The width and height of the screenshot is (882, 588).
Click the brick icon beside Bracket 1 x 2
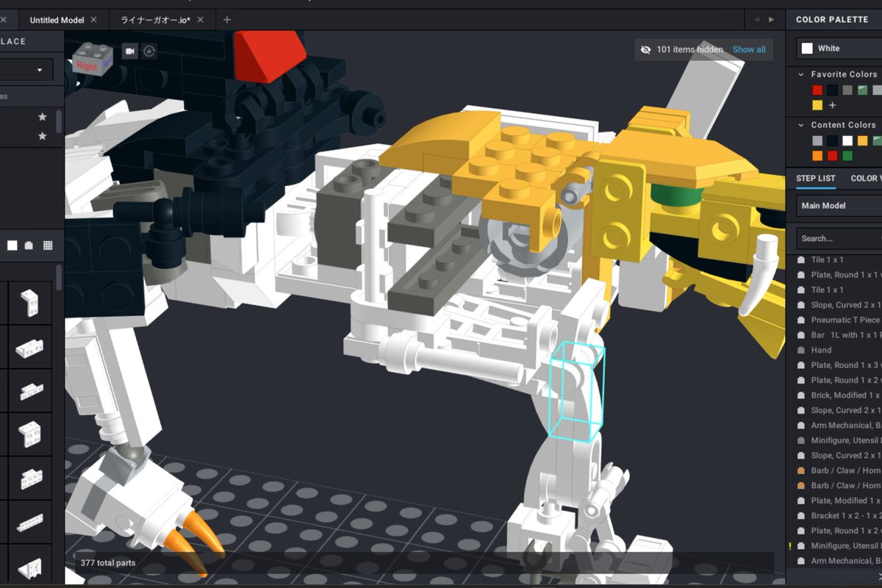coord(801,515)
